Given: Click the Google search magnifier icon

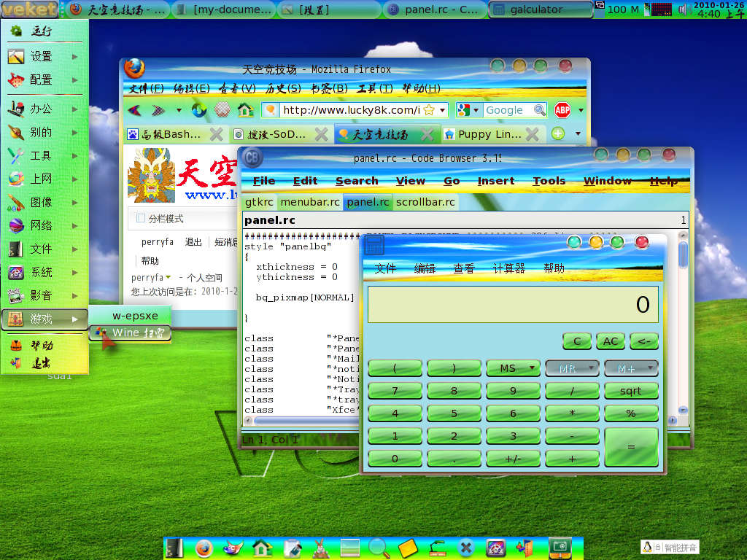Looking at the screenshot, I should [539, 110].
